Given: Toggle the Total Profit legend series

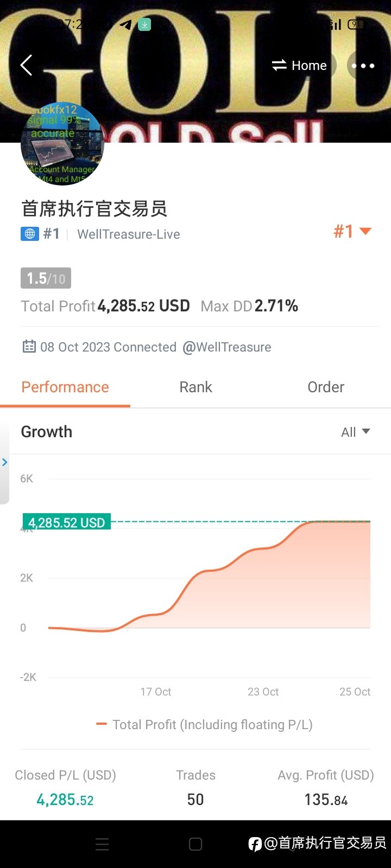Looking at the screenshot, I should [x=204, y=725].
